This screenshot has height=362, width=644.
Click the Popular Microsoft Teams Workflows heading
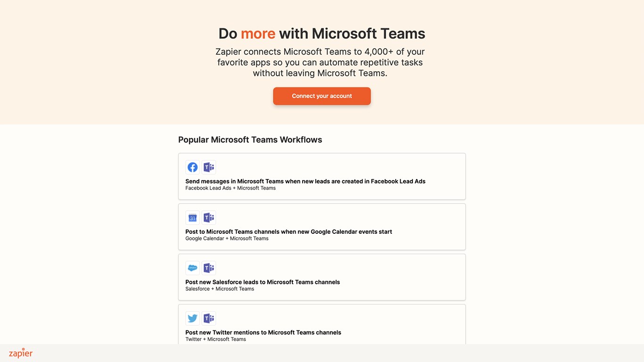click(250, 140)
